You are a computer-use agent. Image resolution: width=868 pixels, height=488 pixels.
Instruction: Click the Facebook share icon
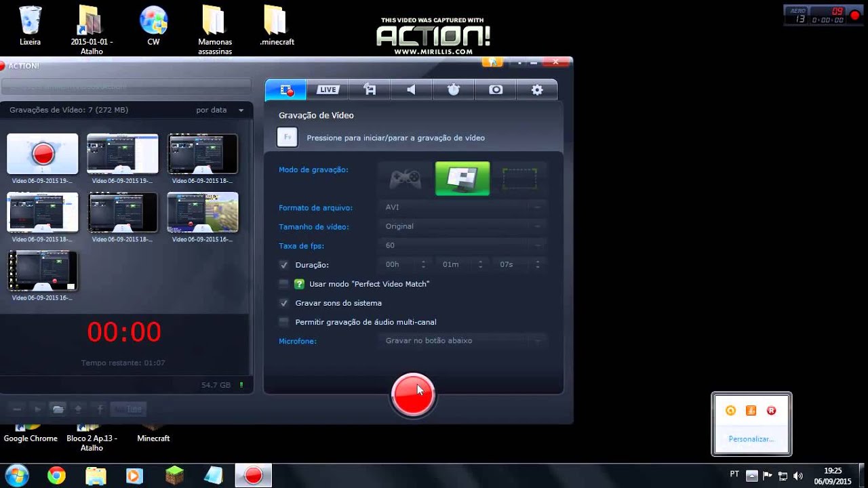pyautogui.click(x=100, y=409)
